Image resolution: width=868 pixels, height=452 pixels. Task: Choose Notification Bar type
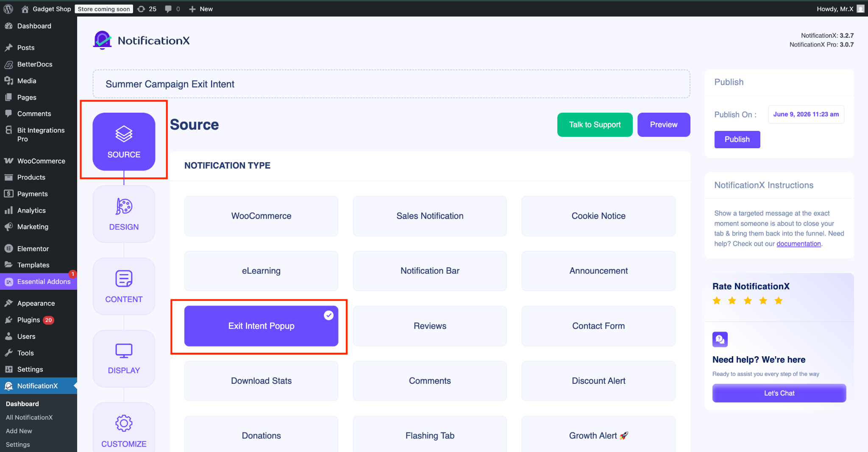click(430, 271)
